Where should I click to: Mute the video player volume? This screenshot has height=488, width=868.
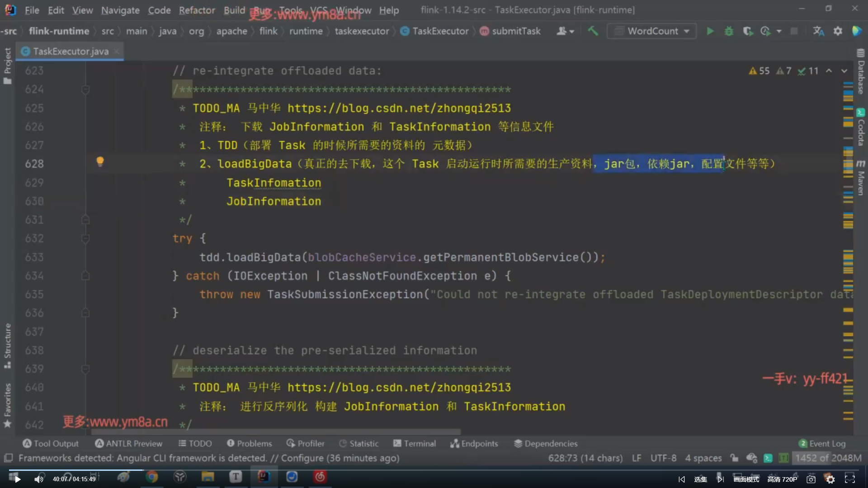click(39, 479)
